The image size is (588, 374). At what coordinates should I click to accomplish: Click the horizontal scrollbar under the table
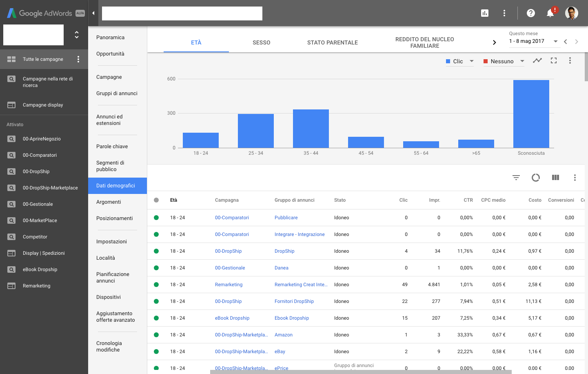tap(361, 372)
